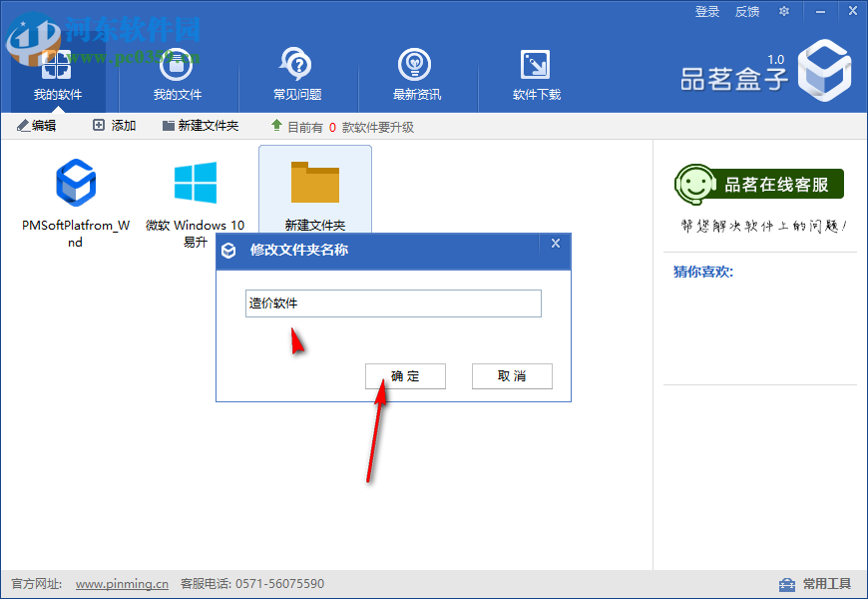Open the www.pinming.cn website link

click(x=121, y=585)
